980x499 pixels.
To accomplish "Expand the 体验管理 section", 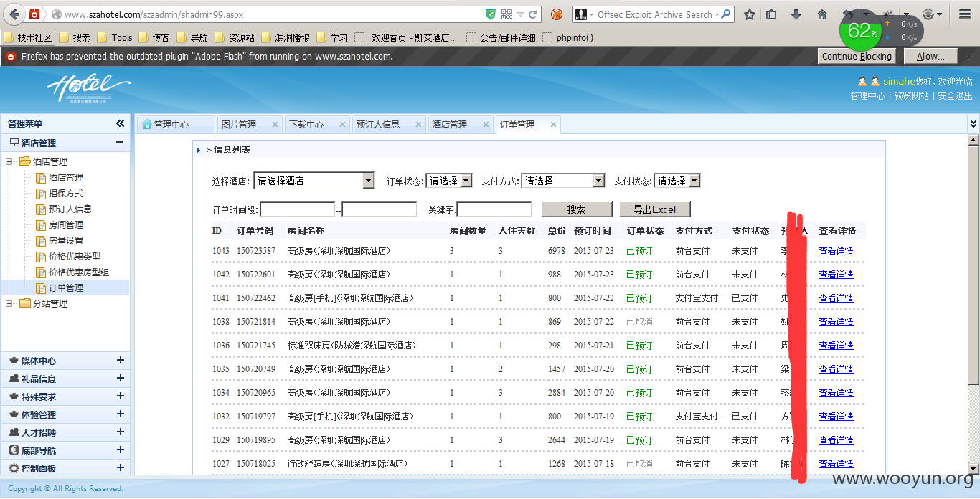I will 120,414.
